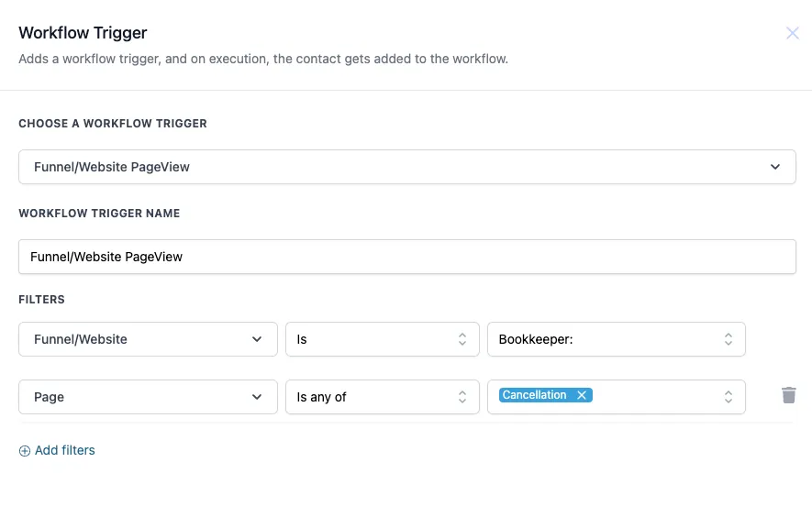Click the Add filters link
This screenshot has height=517, width=812.
pos(65,450)
